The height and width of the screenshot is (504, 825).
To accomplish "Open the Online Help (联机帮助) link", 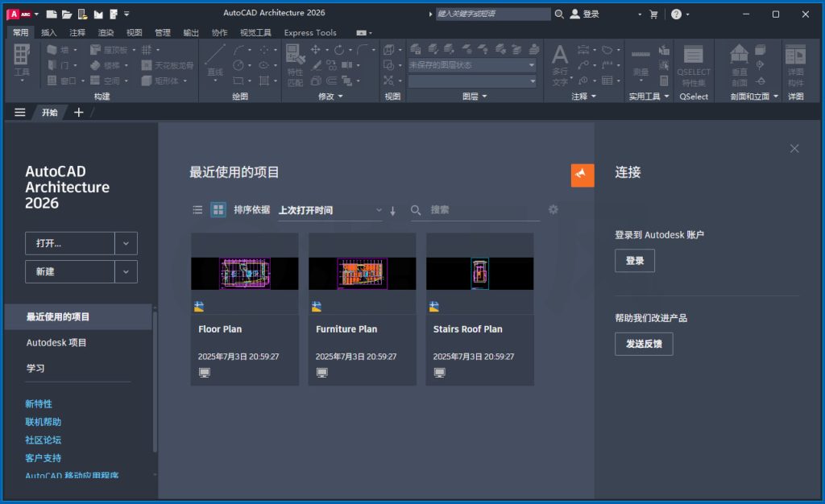I will click(44, 422).
